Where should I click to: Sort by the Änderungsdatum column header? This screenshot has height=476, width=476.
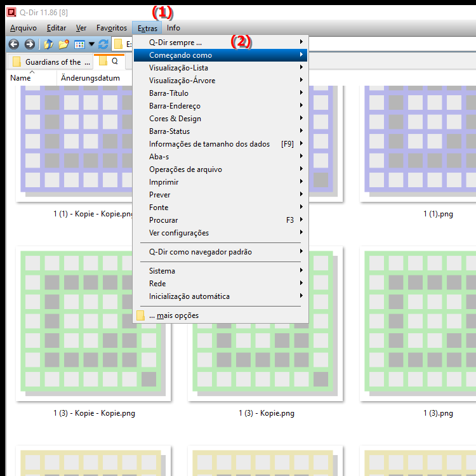(x=95, y=78)
